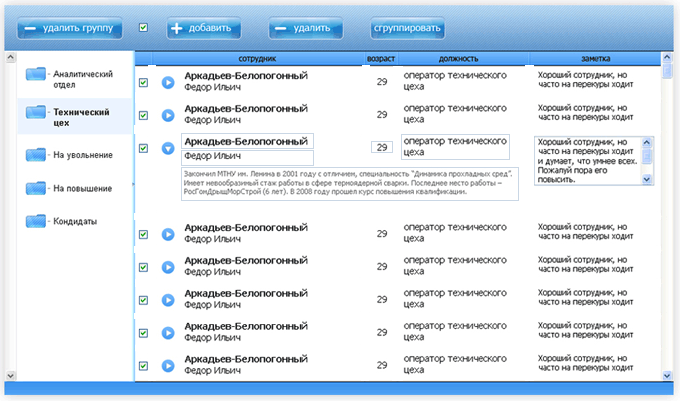Viewport: 680px width, 401px height.
Task: Expand the row directly below the biography text
Action: [x=168, y=234]
